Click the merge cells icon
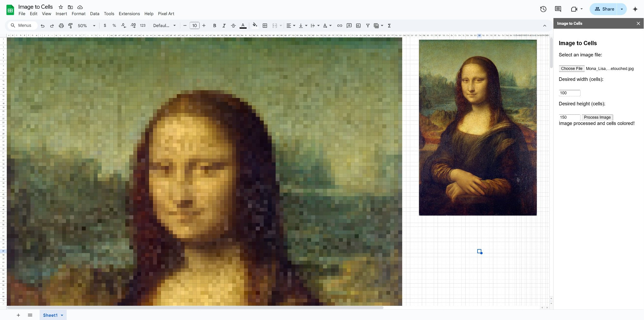644x320 pixels. [275, 25]
